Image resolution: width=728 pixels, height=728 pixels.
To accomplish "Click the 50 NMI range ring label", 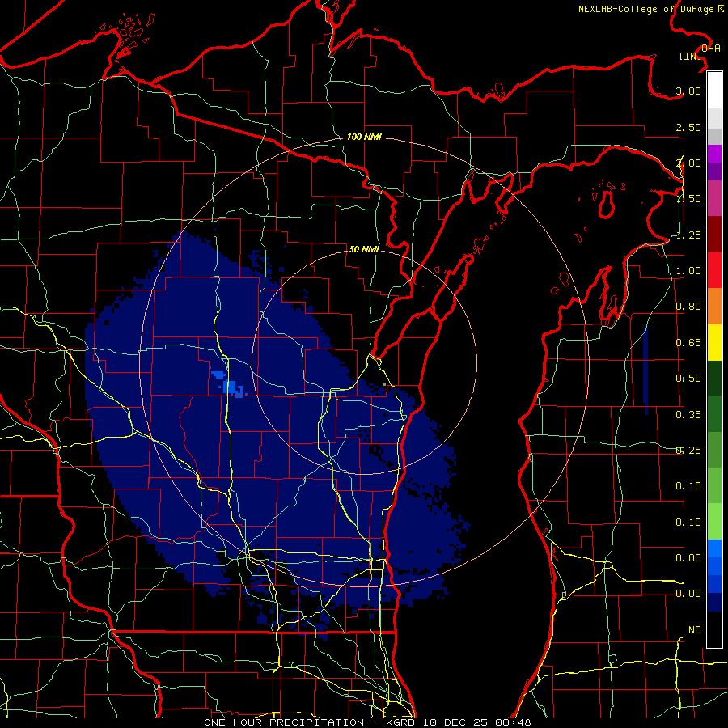I will pyautogui.click(x=364, y=249).
